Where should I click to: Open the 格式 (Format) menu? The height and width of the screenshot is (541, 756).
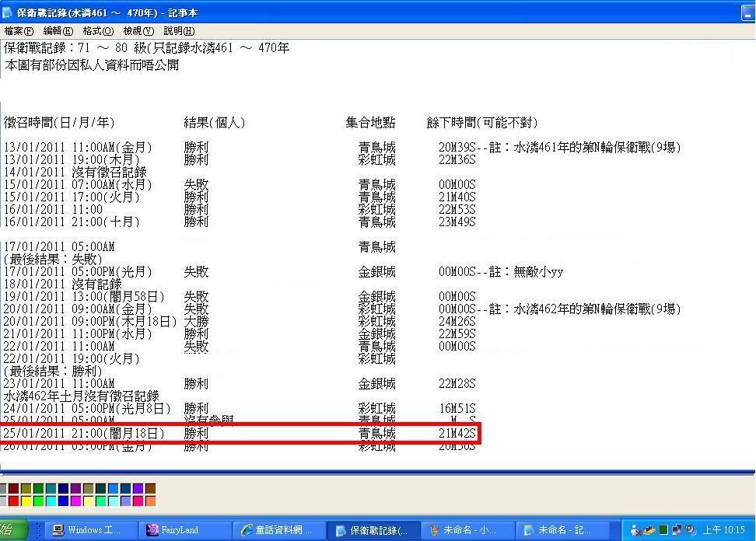(x=98, y=31)
